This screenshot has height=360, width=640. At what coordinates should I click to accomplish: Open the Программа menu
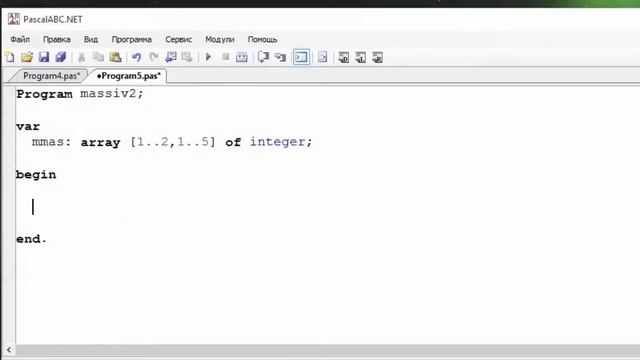point(131,40)
